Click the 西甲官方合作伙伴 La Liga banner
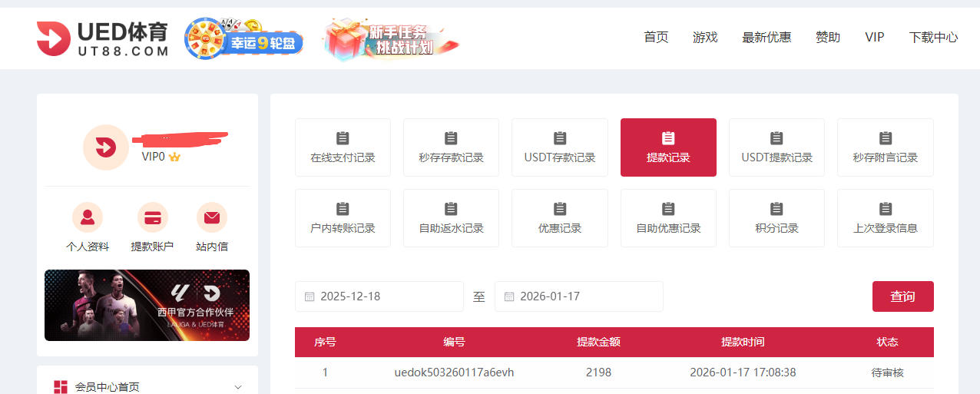 click(147, 305)
